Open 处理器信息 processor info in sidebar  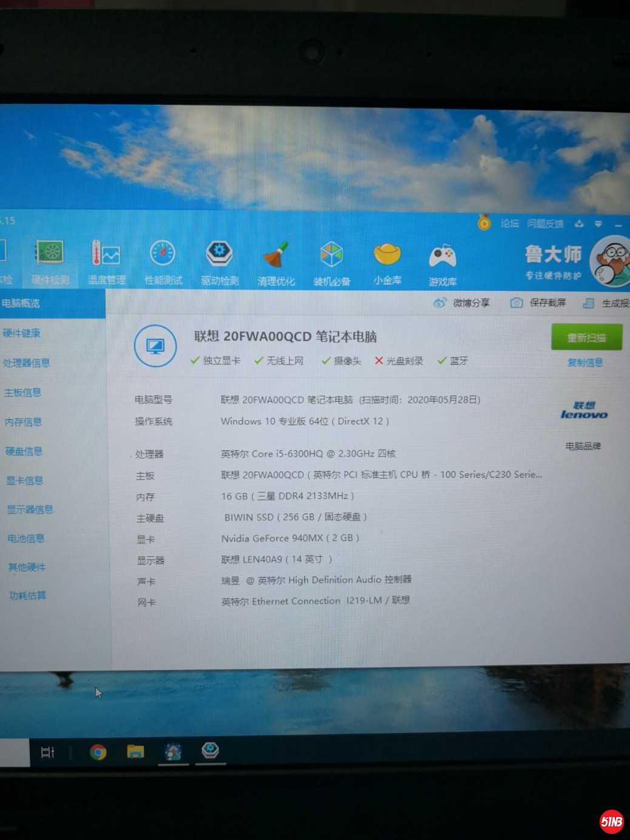click(x=27, y=363)
